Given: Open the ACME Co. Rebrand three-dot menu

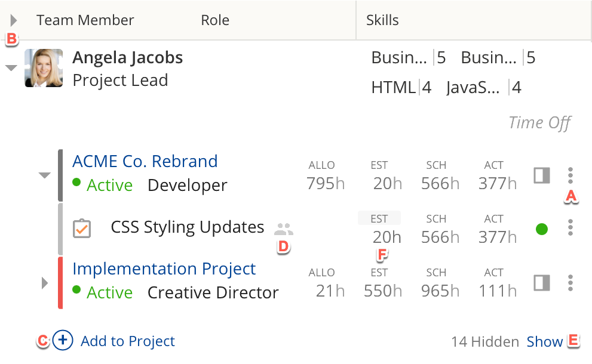Looking at the screenshot, I should (x=570, y=175).
